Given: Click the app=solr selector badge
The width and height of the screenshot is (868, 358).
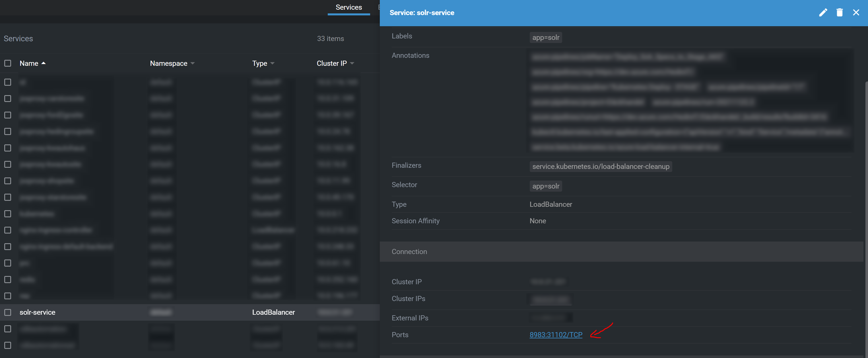Looking at the screenshot, I should (546, 186).
